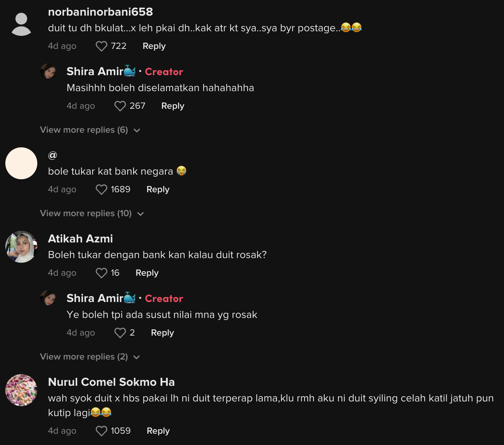The height and width of the screenshot is (445, 504).
Task: Like norbaninorbani658's comment with 722 likes
Action: [x=101, y=46]
